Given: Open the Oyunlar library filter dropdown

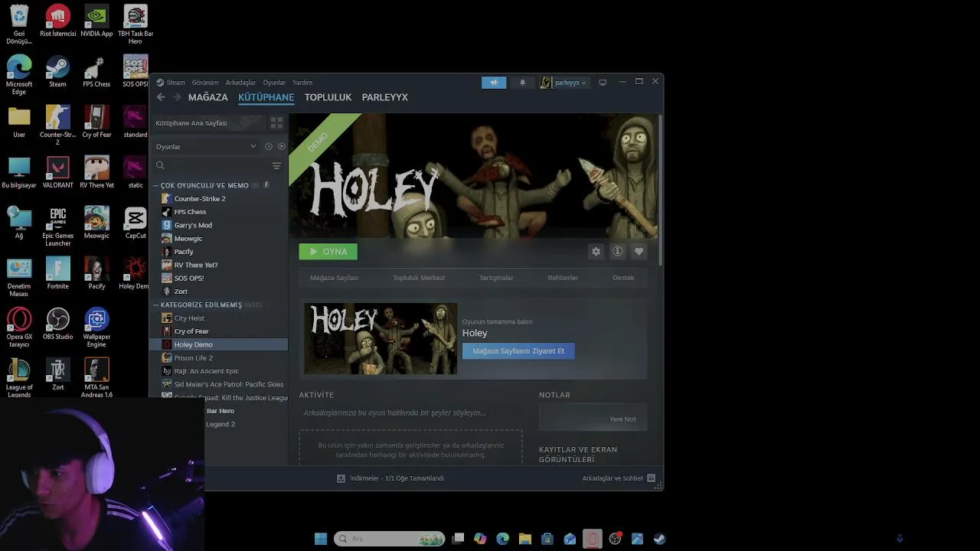Looking at the screenshot, I should click(x=206, y=146).
